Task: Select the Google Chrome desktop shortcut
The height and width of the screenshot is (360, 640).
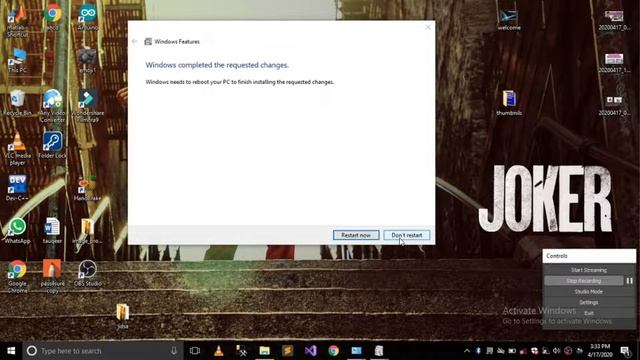Action: click(17, 276)
